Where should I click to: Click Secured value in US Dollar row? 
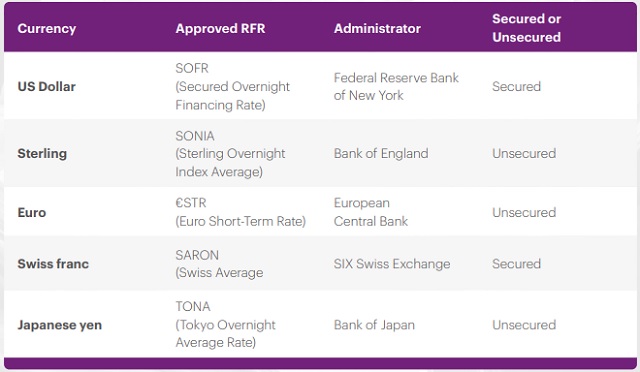click(516, 87)
